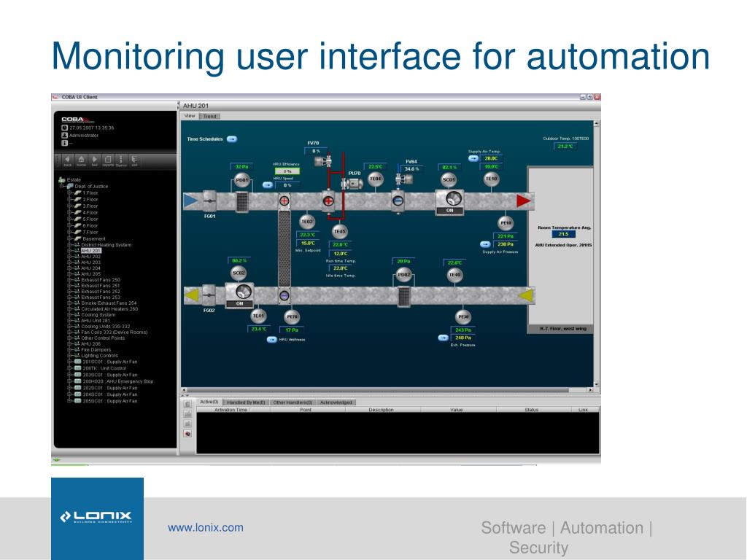Image resolution: width=747 pixels, height=560 pixels.
Task: Click the red alarm icon beside alarm list
Action: click(x=187, y=434)
